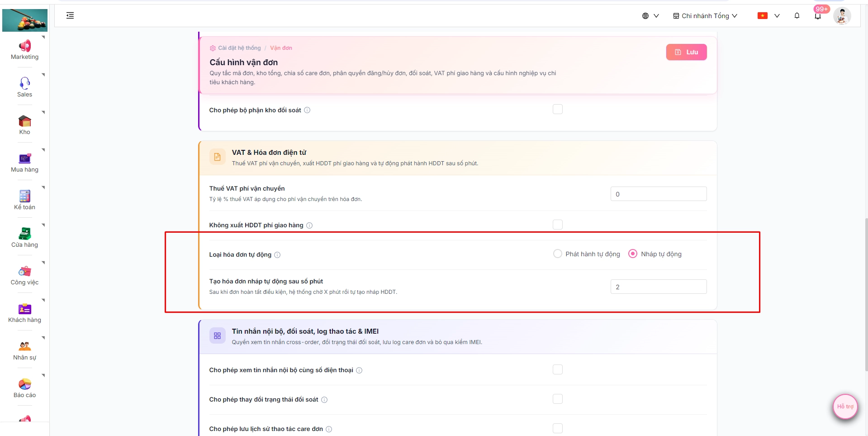Open the globe dropdown in header

coord(650,16)
